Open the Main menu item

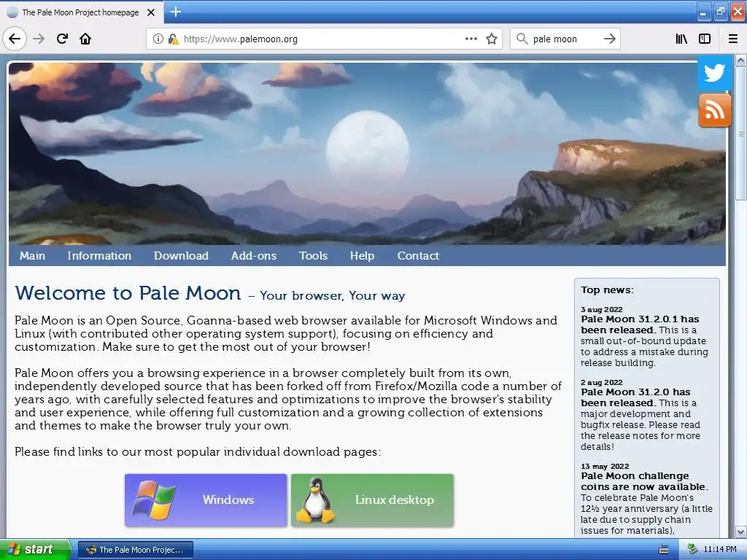(32, 256)
